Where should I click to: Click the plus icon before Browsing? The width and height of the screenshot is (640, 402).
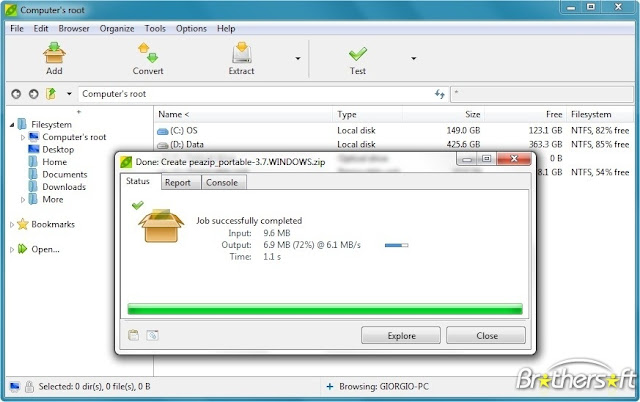coord(330,386)
